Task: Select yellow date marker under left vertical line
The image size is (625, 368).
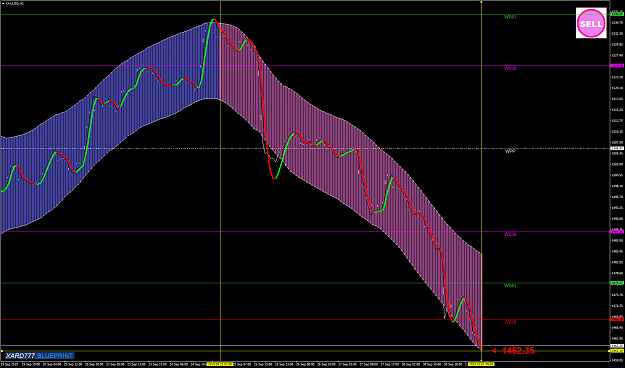Action: 220,364
